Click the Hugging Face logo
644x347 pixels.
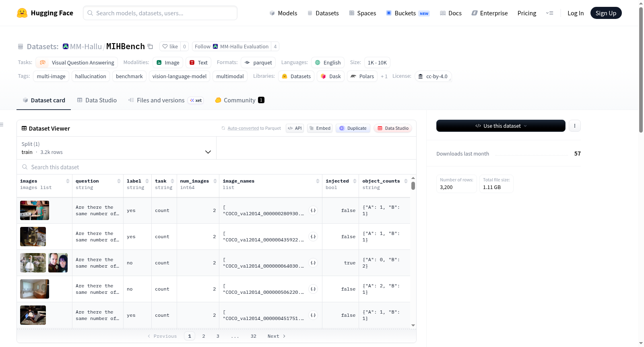(x=45, y=13)
